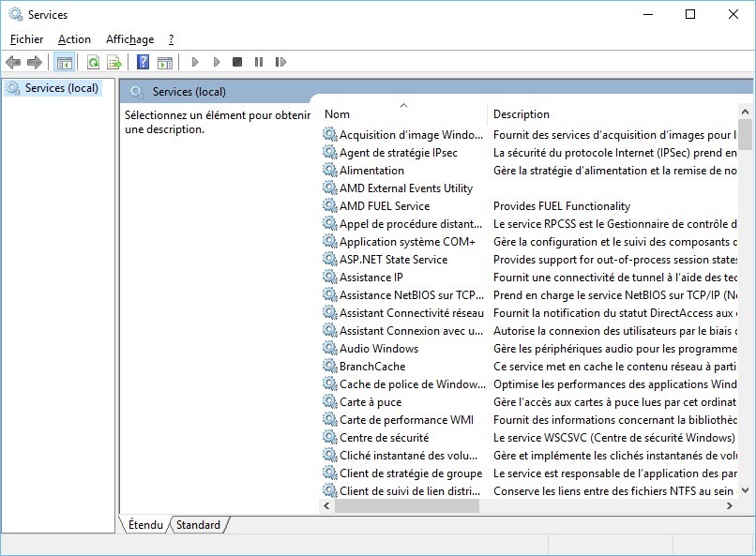Image resolution: width=756 pixels, height=556 pixels.
Task: Select Services (local) in the left tree
Action: (x=61, y=88)
